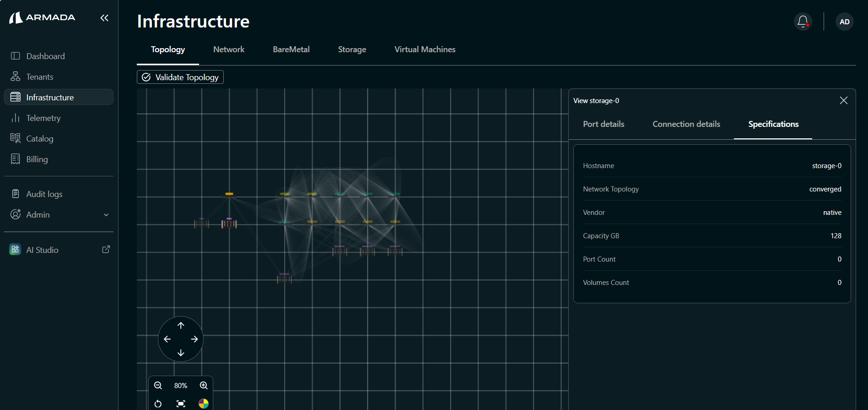Image resolution: width=868 pixels, height=410 pixels.
Task: Click the Port Count label
Action: point(599,259)
